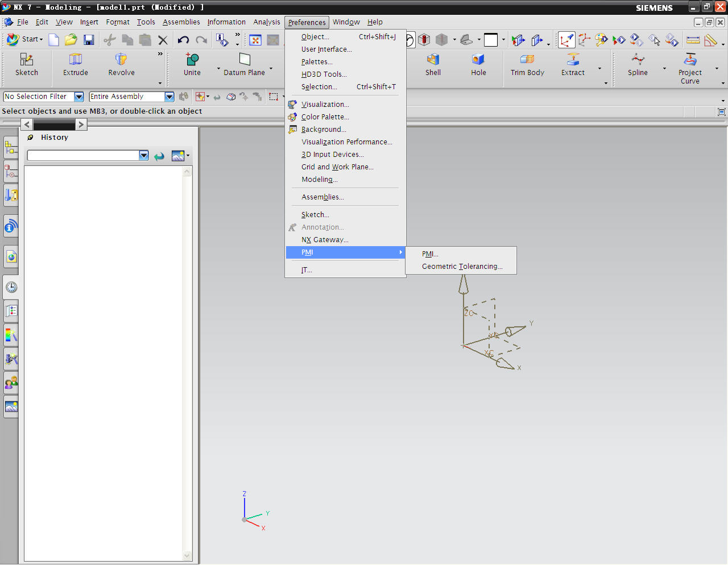
Task: Open the Insert menu
Action: pyautogui.click(x=89, y=22)
